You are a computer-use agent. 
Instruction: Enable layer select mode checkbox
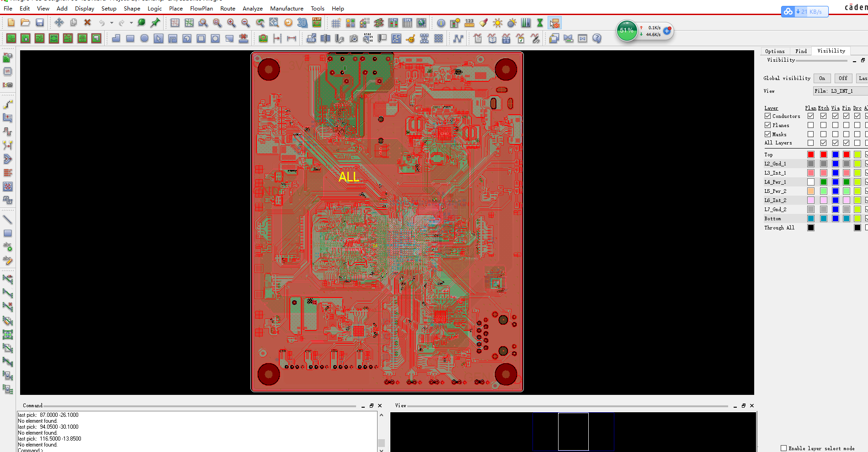(783, 448)
